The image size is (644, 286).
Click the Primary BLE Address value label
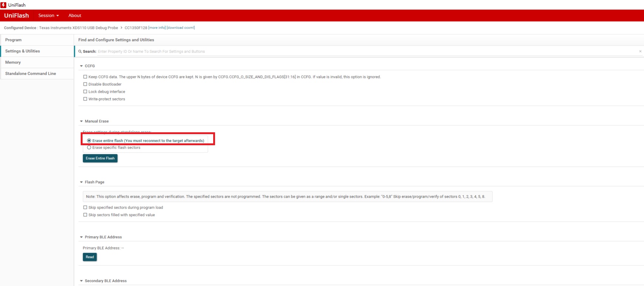coord(103,248)
